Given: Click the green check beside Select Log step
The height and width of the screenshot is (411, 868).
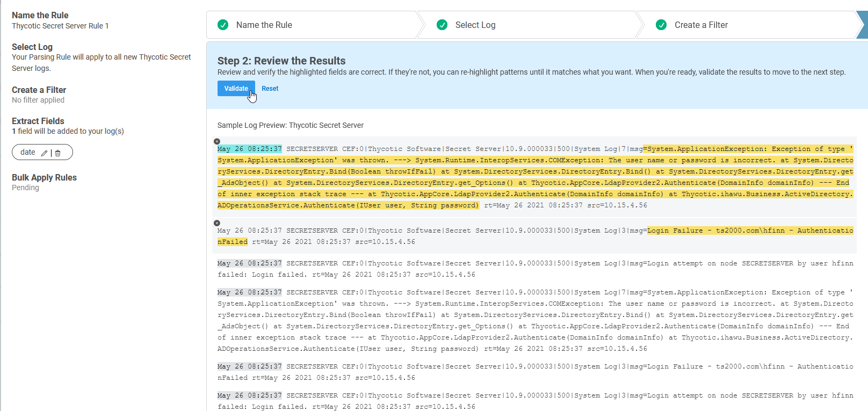Looking at the screenshot, I should click(442, 25).
